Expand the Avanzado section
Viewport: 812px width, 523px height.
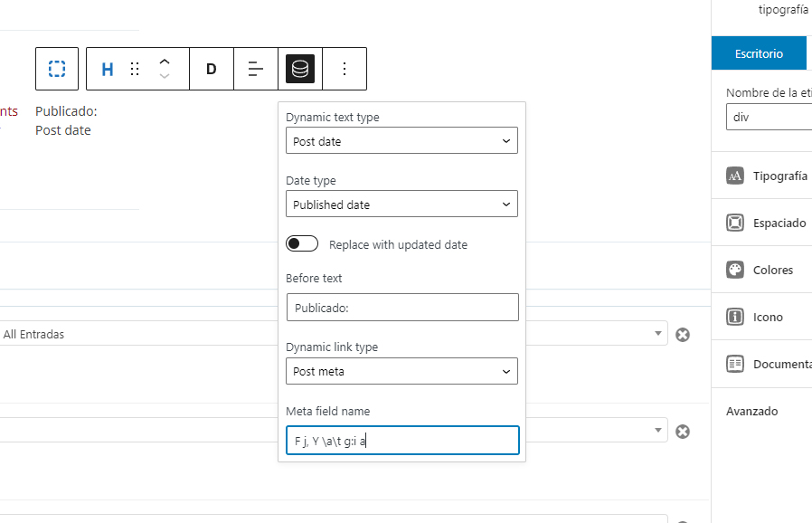click(752, 411)
